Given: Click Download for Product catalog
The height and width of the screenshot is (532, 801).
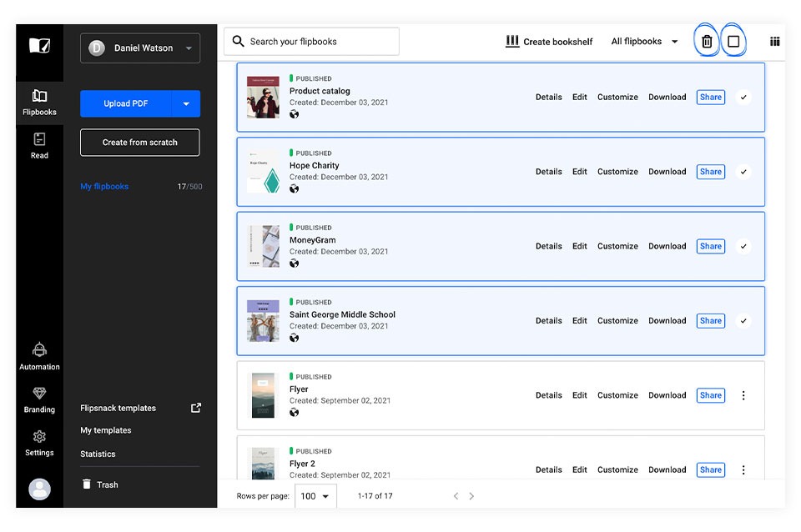Looking at the screenshot, I should 667,97.
